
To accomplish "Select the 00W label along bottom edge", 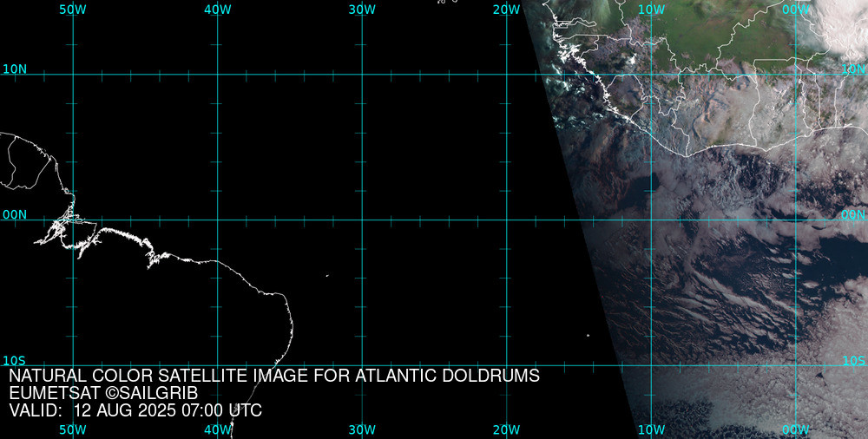I will tap(796, 429).
